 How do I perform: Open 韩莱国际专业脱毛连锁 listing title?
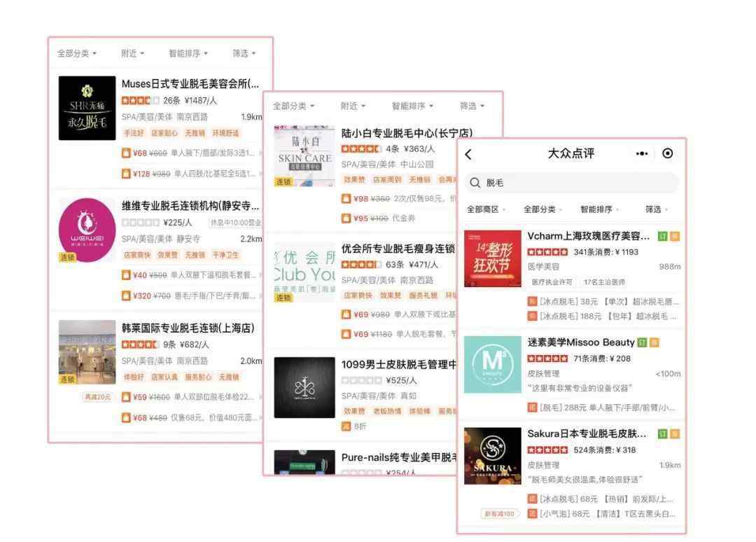188,328
